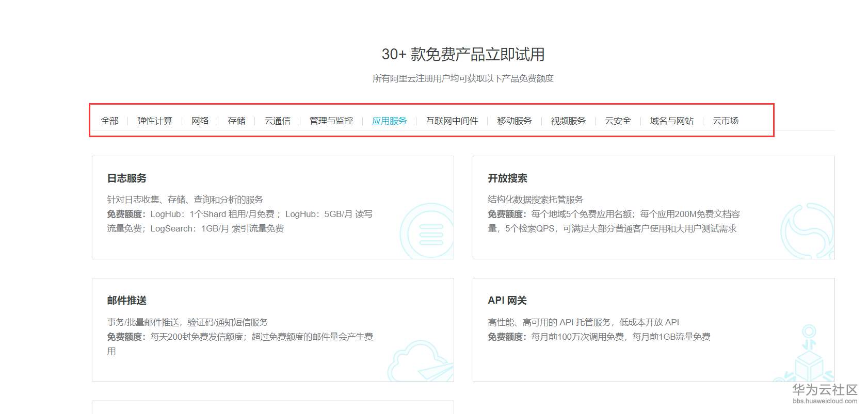
Task: Show the 视频服务 category
Action: (568, 121)
